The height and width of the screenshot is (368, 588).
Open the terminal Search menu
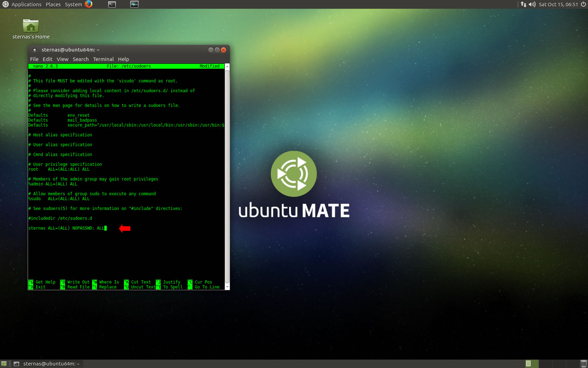pos(80,59)
